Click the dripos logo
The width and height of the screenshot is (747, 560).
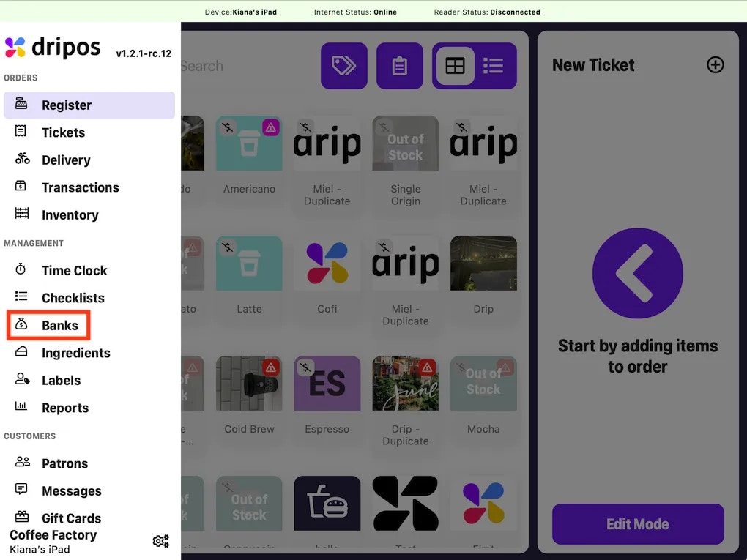[53, 48]
